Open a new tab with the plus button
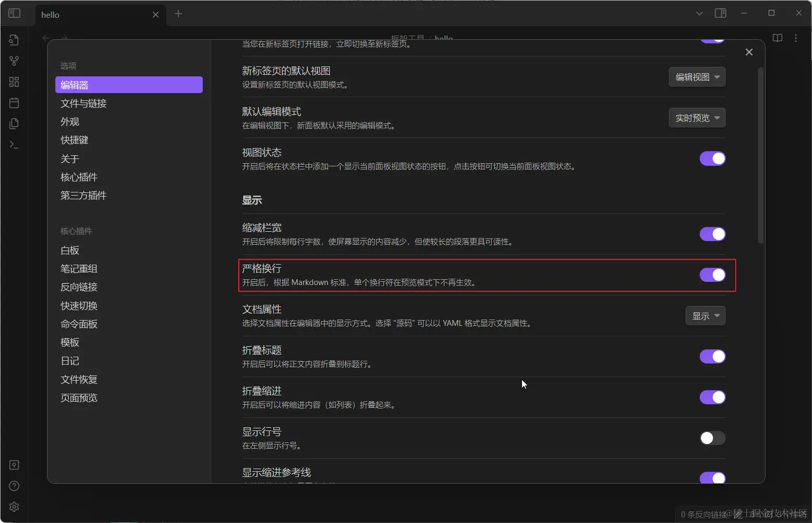812x523 pixels. [x=178, y=14]
